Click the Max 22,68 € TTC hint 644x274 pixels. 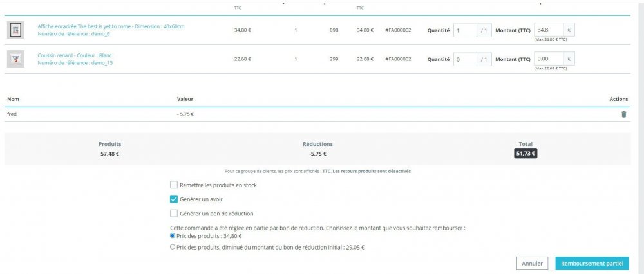pyautogui.click(x=551, y=68)
